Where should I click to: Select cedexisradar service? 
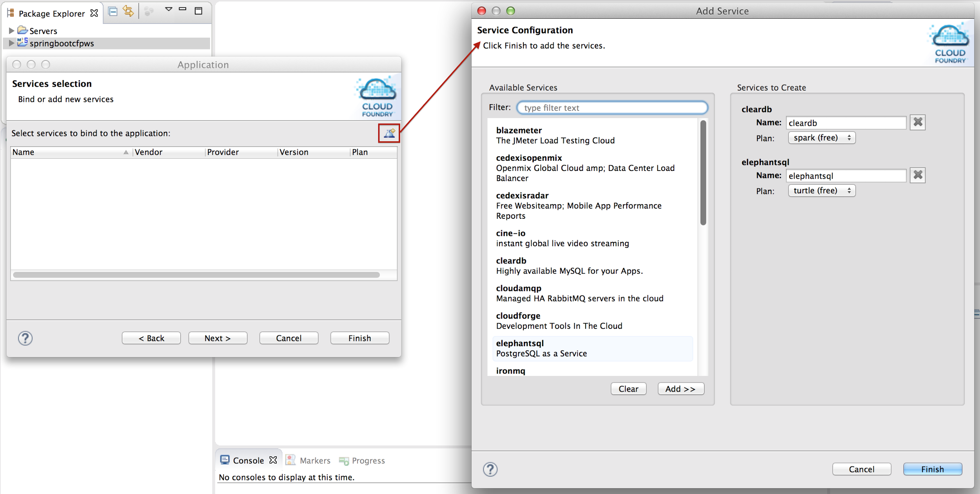pyautogui.click(x=592, y=205)
